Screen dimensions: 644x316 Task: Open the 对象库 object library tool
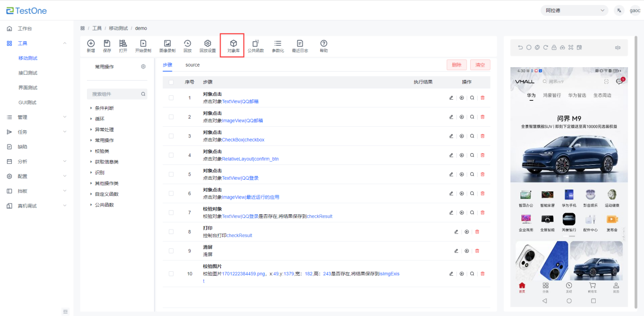[233, 46]
